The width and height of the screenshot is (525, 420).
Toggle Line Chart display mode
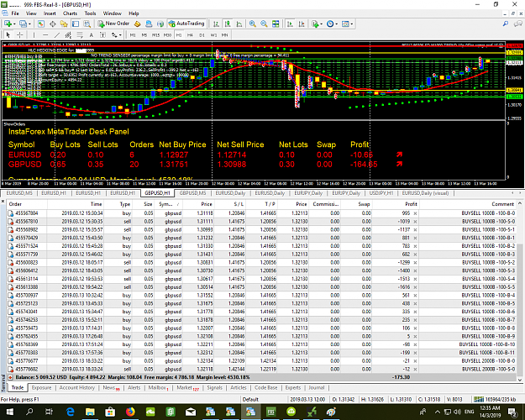click(x=239, y=24)
